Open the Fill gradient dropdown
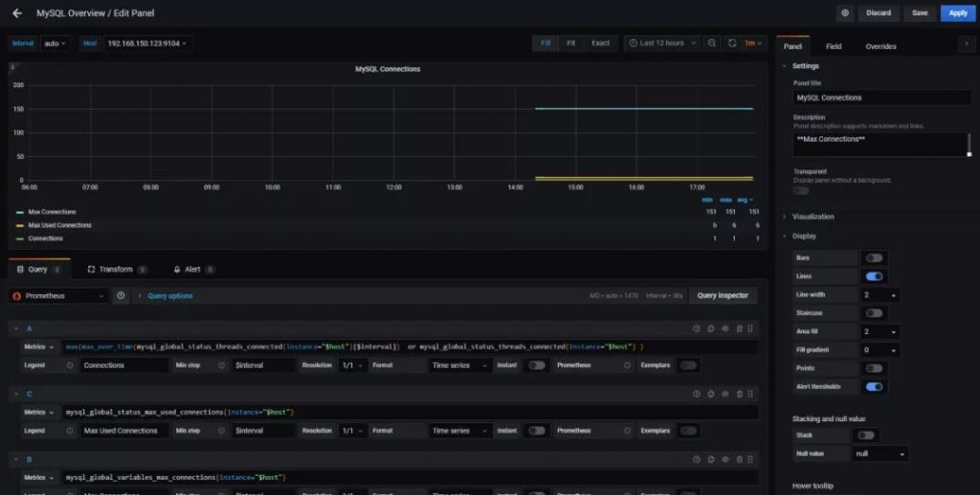 [880, 350]
